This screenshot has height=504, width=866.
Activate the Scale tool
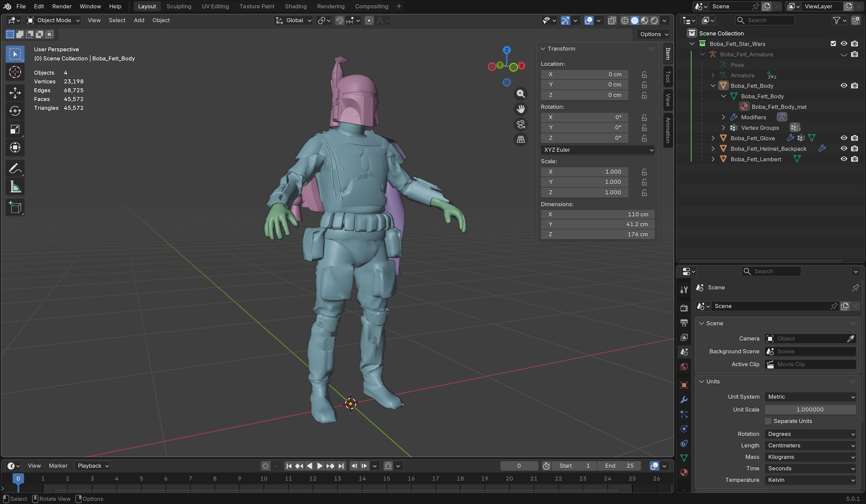pos(15,129)
